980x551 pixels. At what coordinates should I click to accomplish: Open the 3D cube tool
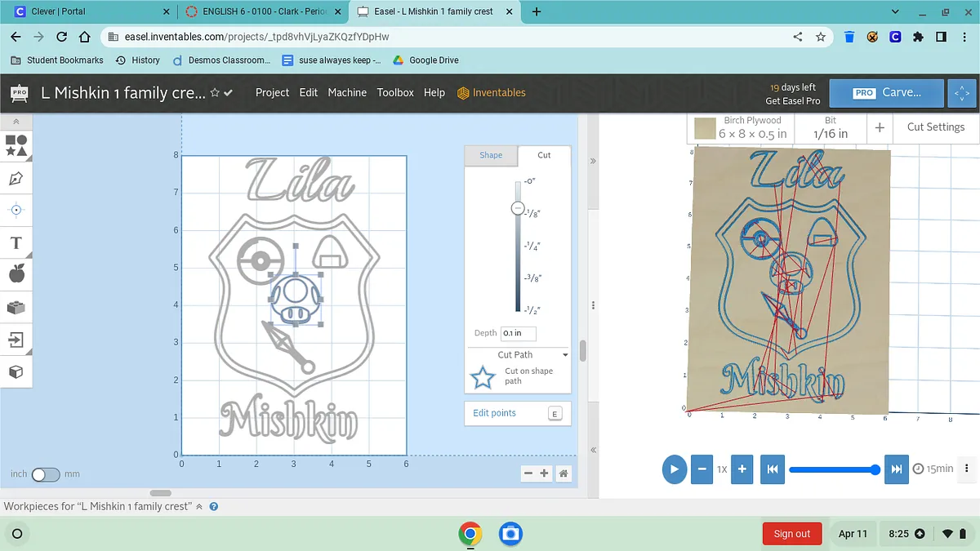(16, 372)
